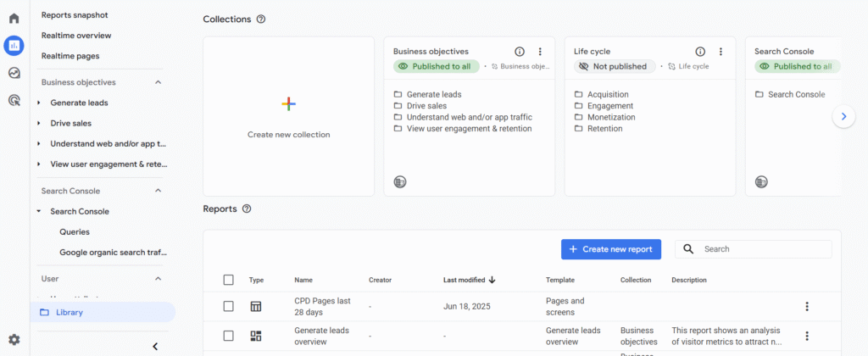Screen dimensions: 868x356
Task: Sort the table by Last modified
Action: tap(469, 281)
